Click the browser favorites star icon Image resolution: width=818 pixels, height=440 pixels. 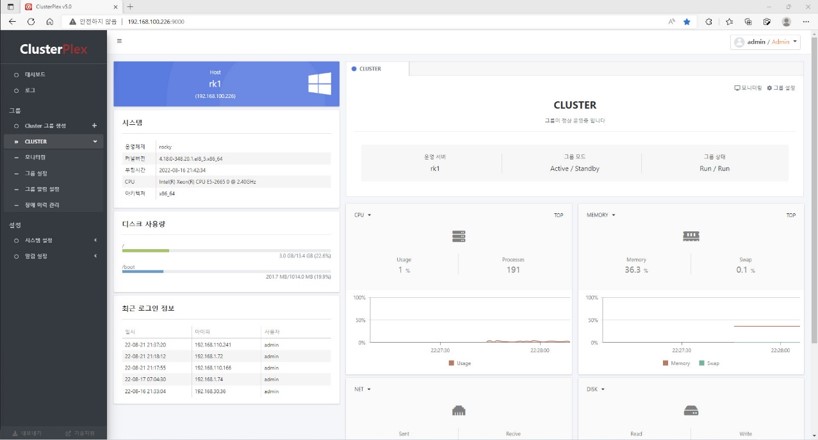pos(687,21)
